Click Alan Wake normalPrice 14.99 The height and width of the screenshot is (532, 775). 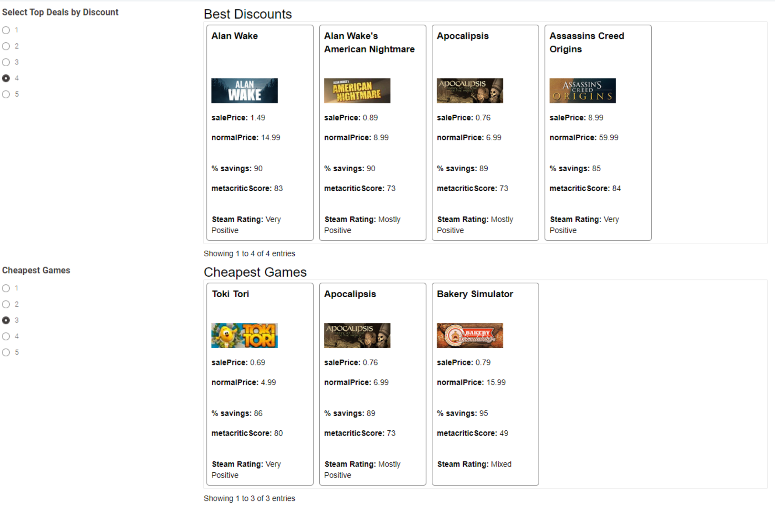point(246,138)
